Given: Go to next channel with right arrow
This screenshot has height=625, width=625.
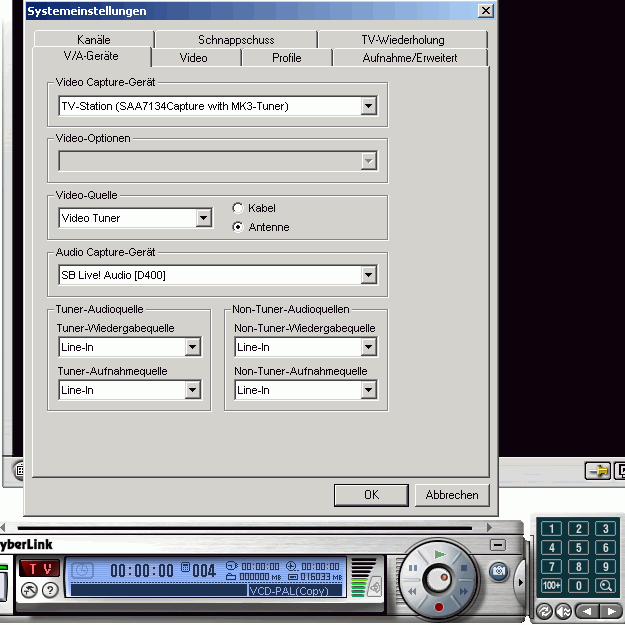Looking at the screenshot, I should pyautogui.click(x=611, y=611).
